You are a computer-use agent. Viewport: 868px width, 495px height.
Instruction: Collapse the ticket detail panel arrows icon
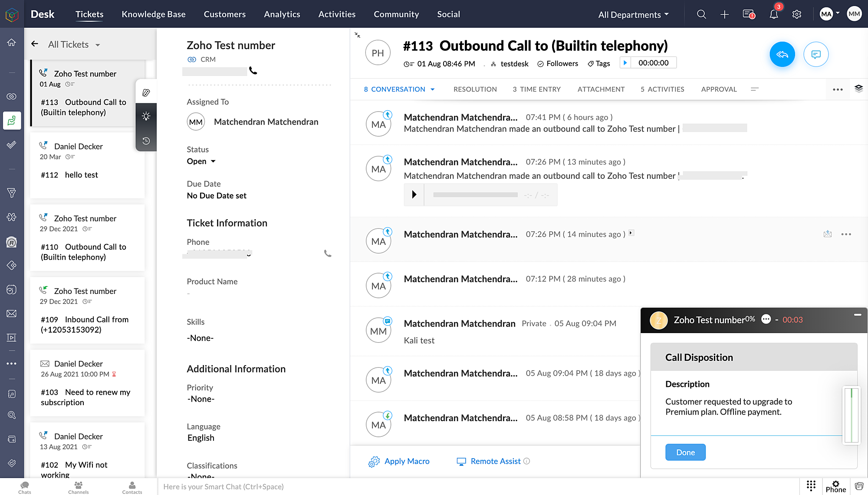(x=357, y=35)
